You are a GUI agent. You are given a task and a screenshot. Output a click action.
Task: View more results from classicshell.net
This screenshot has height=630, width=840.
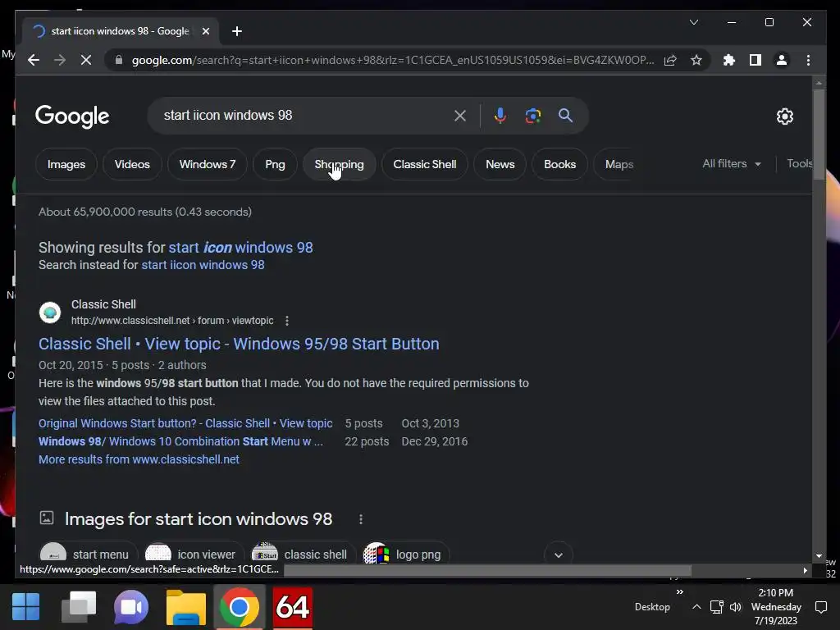pos(139,459)
